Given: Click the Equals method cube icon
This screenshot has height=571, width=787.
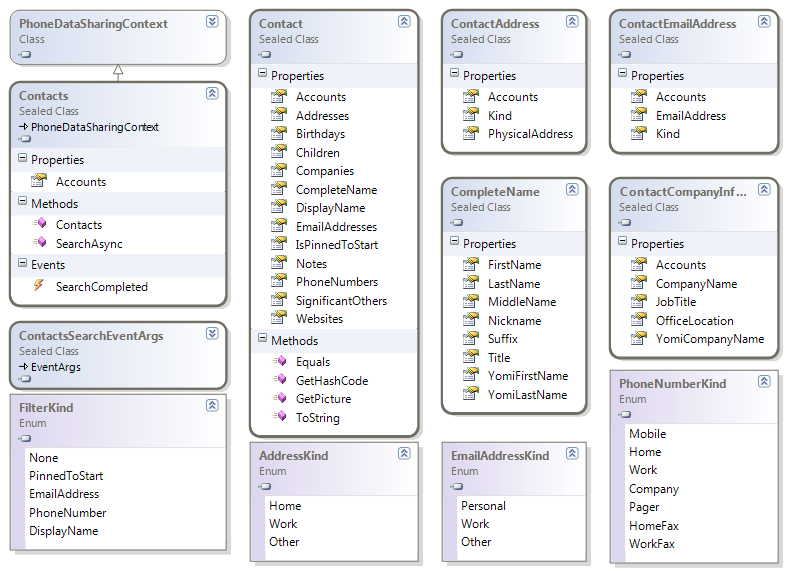Looking at the screenshot, I should (x=280, y=360).
